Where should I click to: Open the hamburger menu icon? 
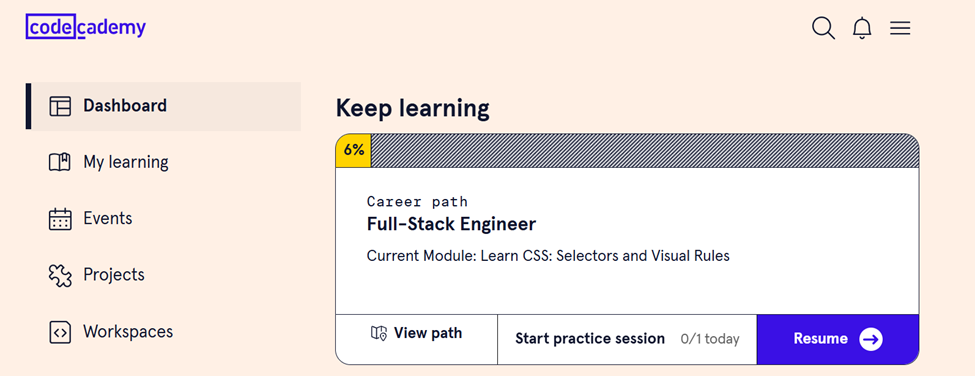click(900, 28)
